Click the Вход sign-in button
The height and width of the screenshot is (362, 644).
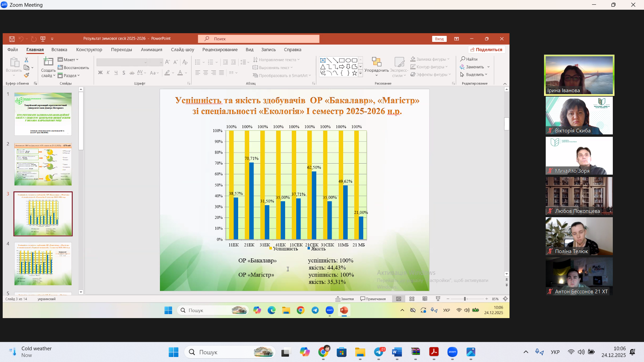439,39
